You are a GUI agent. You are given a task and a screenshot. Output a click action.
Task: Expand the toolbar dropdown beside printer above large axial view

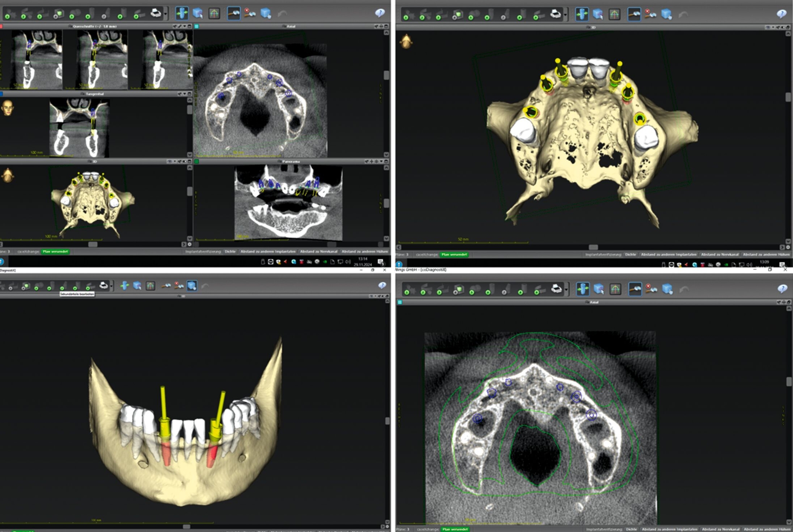point(566,289)
